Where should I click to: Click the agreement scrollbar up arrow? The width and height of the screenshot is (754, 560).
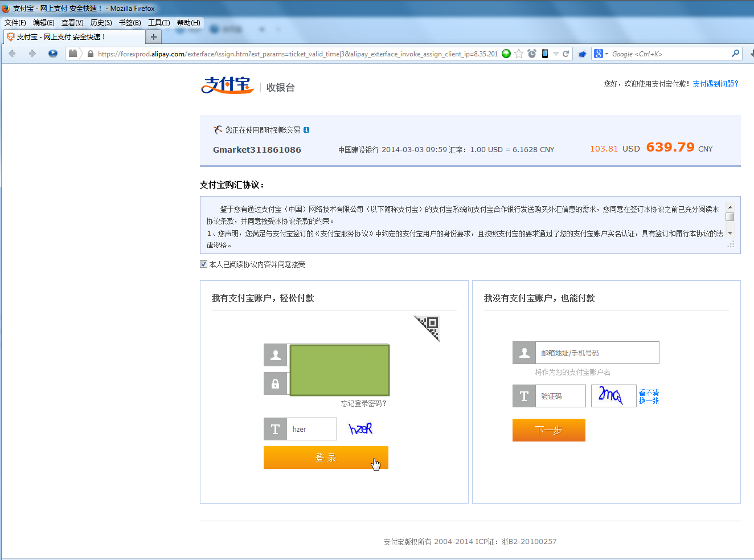730,208
